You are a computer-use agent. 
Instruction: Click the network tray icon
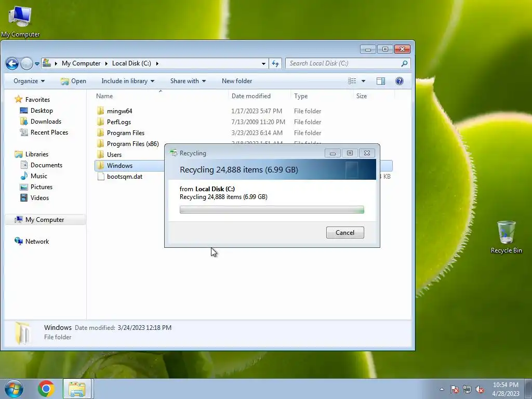pyautogui.click(x=467, y=389)
